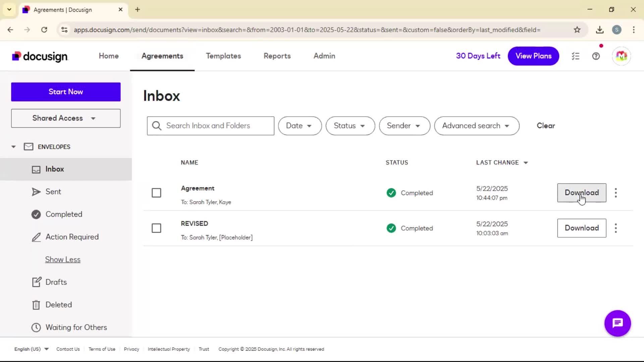
Task: Open the Admin tab
Action: coord(324,56)
